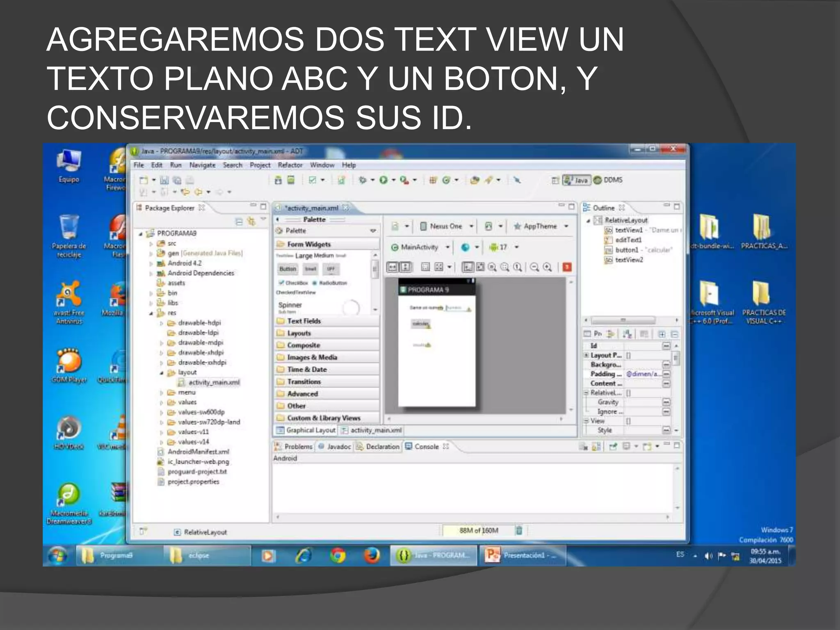This screenshot has width=840, height=630.
Task: Switch to the Graphical Layout tab
Action: [306, 430]
